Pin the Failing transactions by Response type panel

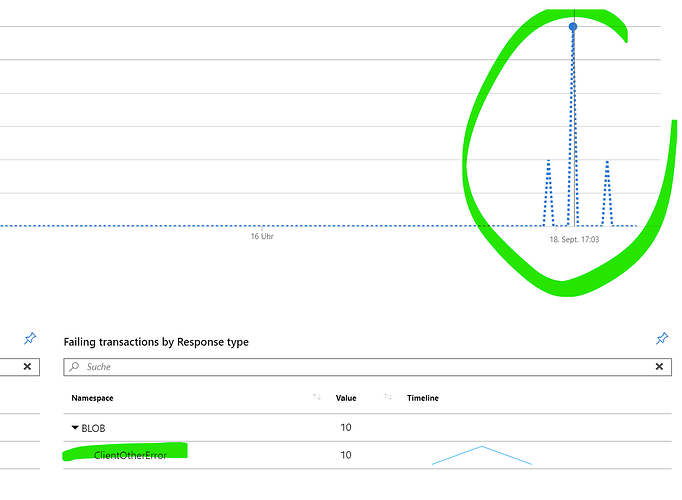point(661,340)
